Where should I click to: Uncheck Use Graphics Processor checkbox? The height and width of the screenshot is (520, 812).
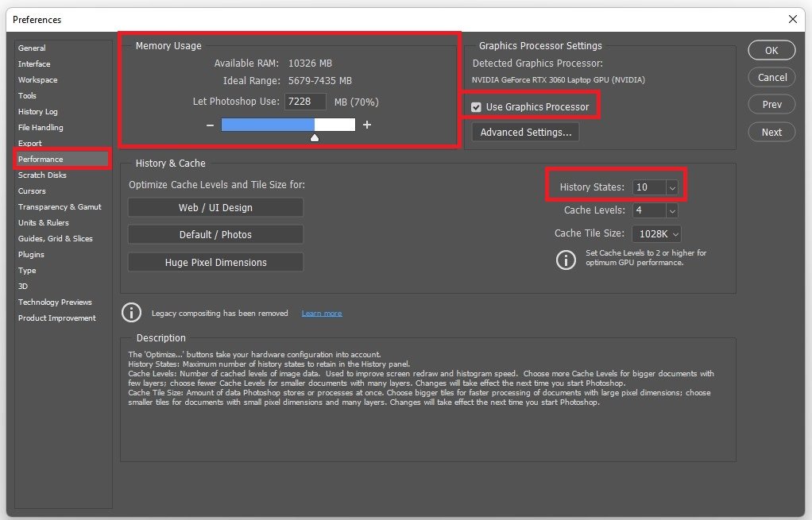tap(477, 107)
